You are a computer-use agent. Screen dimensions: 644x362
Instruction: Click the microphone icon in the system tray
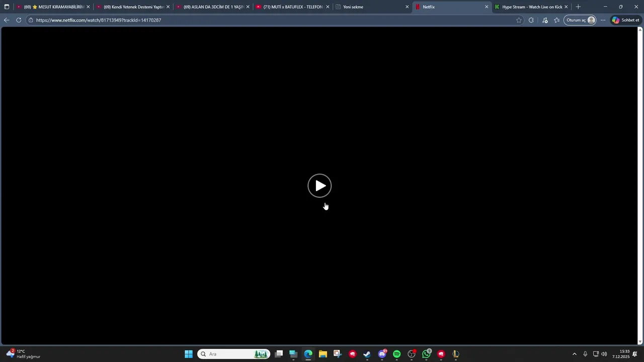click(585, 354)
